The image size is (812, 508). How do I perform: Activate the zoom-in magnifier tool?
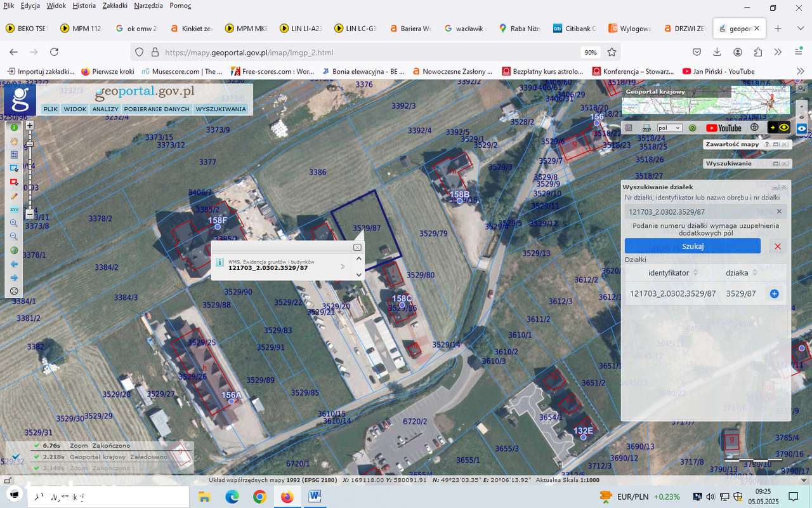click(14, 223)
